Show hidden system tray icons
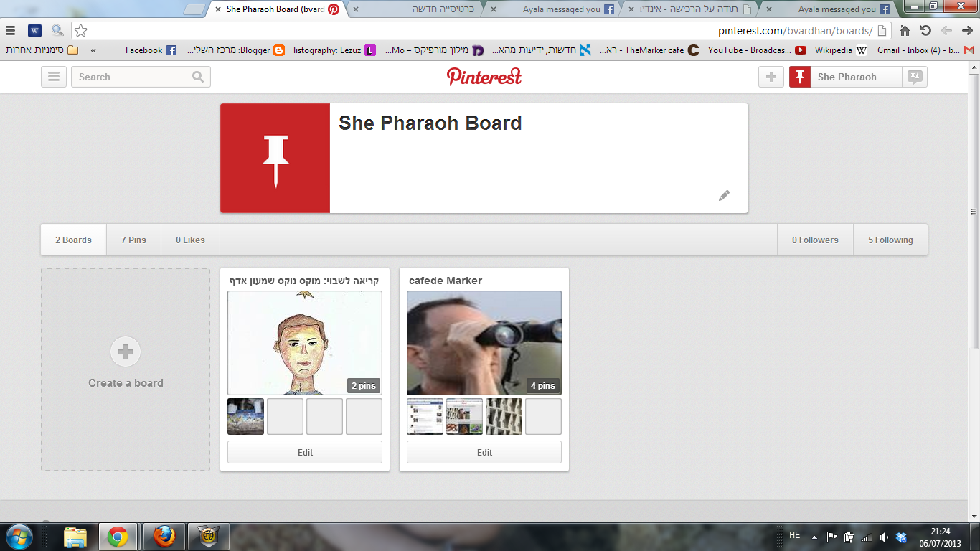This screenshot has width=980, height=551. [x=814, y=537]
